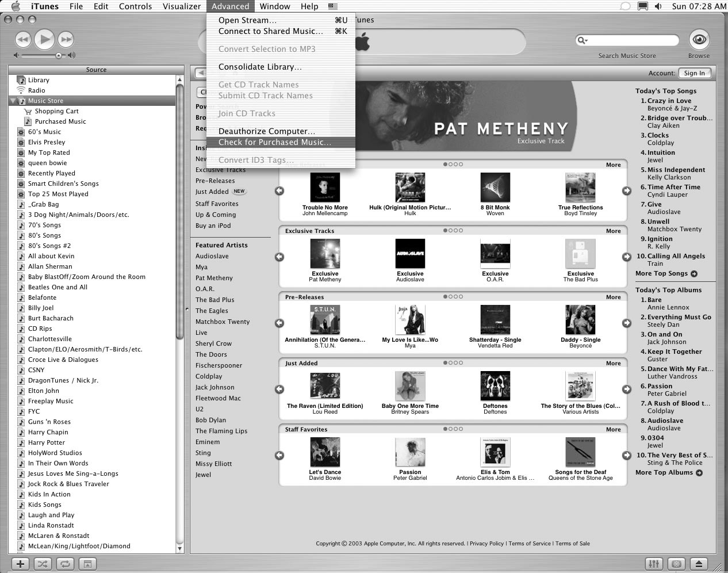
Task: Choose Consolidate Library from the menu
Action: [281, 67]
